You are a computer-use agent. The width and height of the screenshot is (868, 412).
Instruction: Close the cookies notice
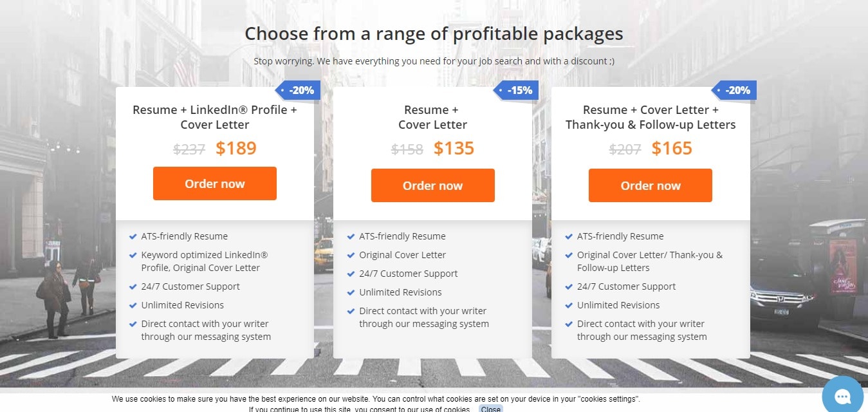(491, 409)
